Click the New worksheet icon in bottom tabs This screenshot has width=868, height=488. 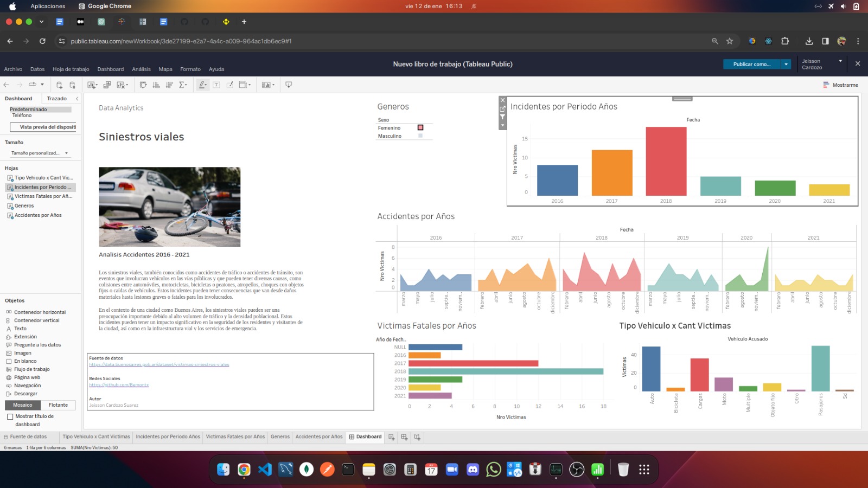coord(391,437)
